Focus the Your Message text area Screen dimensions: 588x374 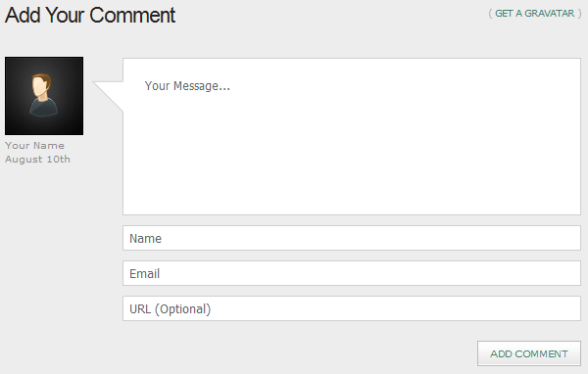352,136
